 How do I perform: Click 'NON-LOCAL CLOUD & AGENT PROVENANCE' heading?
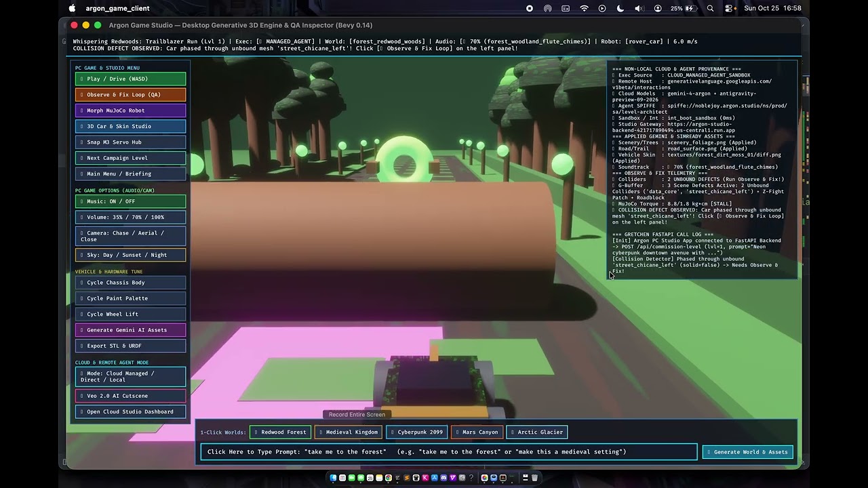click(677, 69)
